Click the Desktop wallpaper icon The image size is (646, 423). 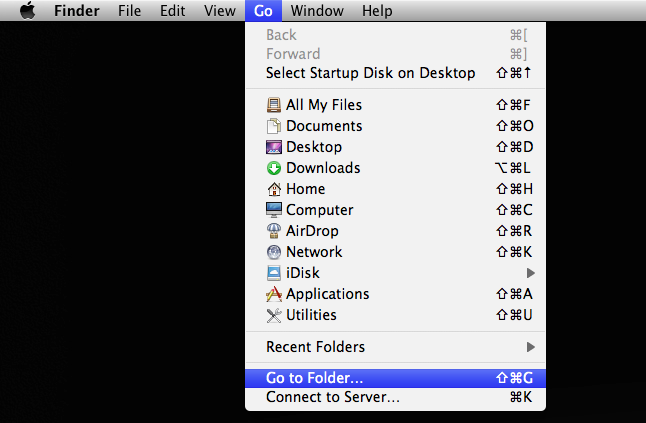(274, 147)
